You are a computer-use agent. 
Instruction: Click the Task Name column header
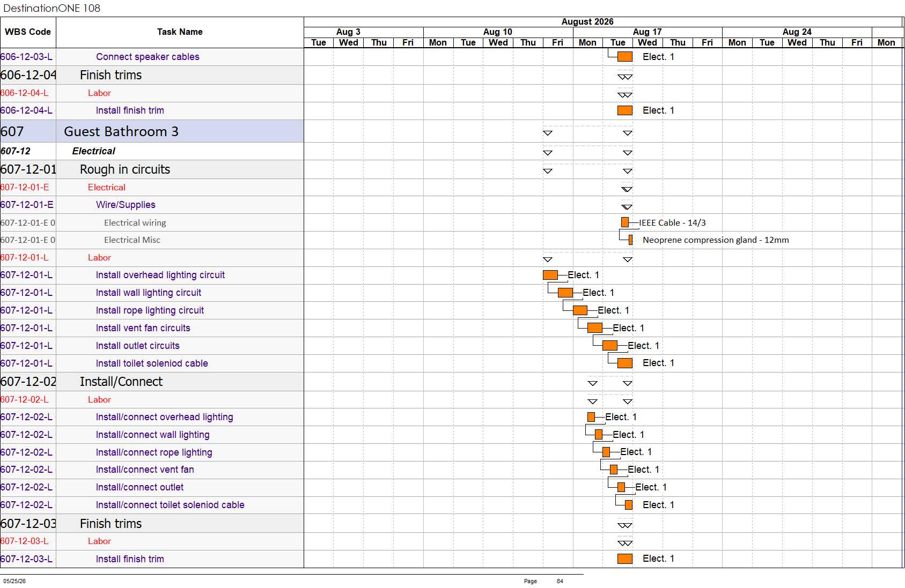[x=180, y=32]
